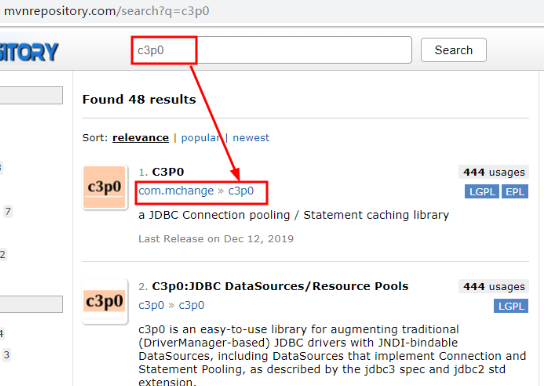Click 'a JDBC Connection pooling' description
Image resolution: width=544 pixels, height=386 pixels.
click(294, 215)
